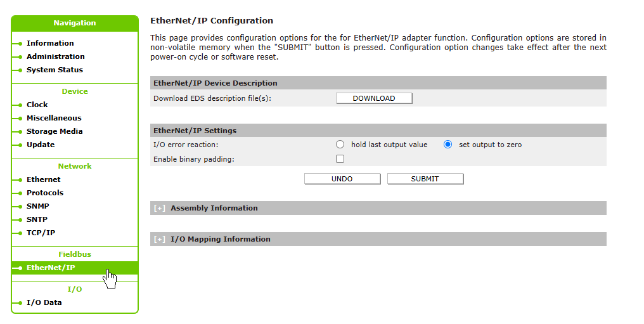Open TCP/IP configuration page
Screen dimensions: 644x324
(41, 233)
